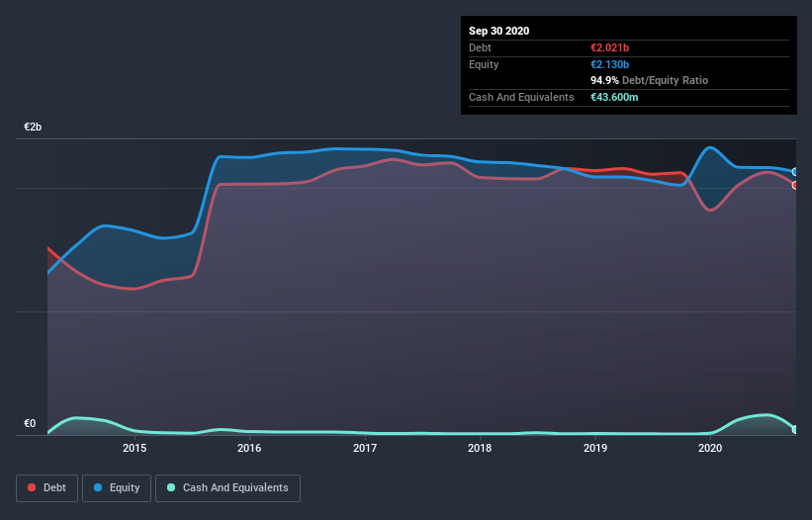Click the 2018 x-axis label
Screen dimensions: 812x520
[x=480, y=448]
